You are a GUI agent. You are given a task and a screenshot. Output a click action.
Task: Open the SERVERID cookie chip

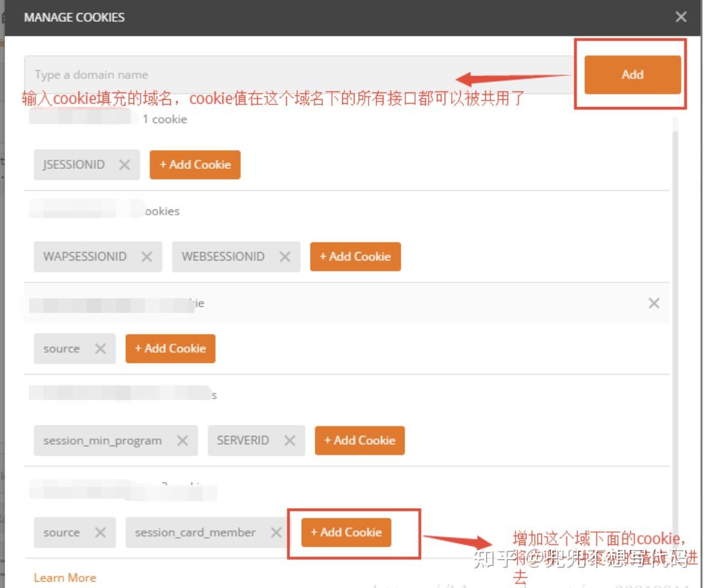(x=243, y=440)
